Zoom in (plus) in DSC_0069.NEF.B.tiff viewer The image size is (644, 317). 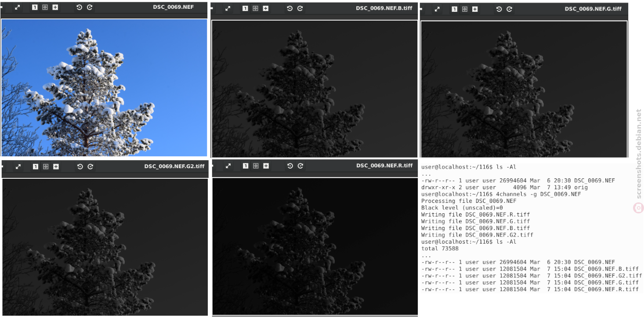(x=265, y=8)
